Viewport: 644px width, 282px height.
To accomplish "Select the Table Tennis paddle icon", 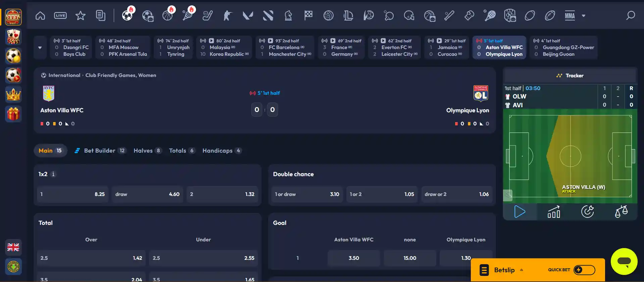I will [389, 15].
